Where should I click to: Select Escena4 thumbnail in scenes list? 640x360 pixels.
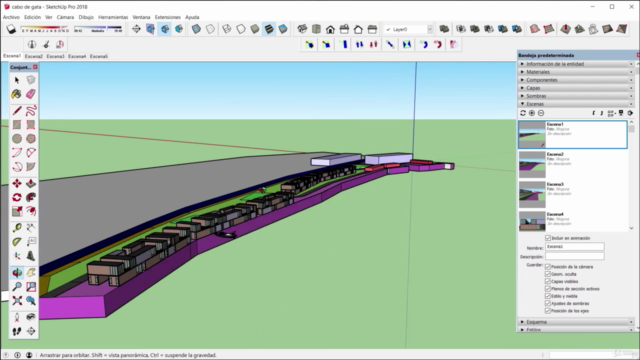click(x=532, y=221)
